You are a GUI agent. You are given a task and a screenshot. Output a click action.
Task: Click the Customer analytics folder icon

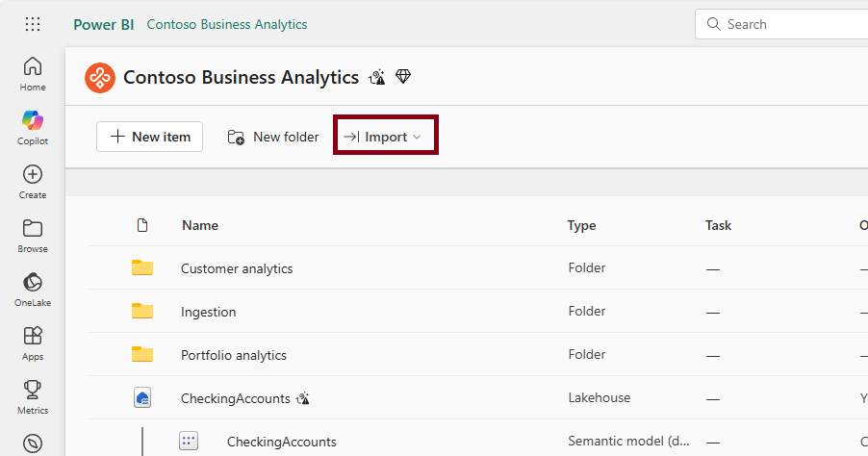click(142, 267)
